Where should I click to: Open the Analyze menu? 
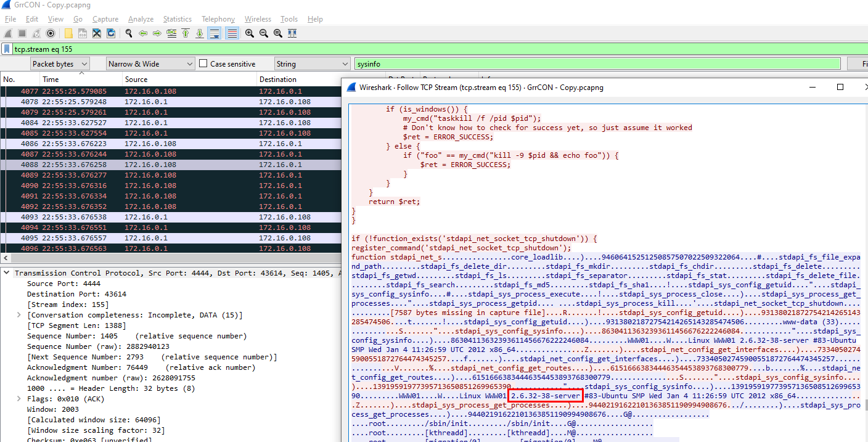(x=141, y=19)
